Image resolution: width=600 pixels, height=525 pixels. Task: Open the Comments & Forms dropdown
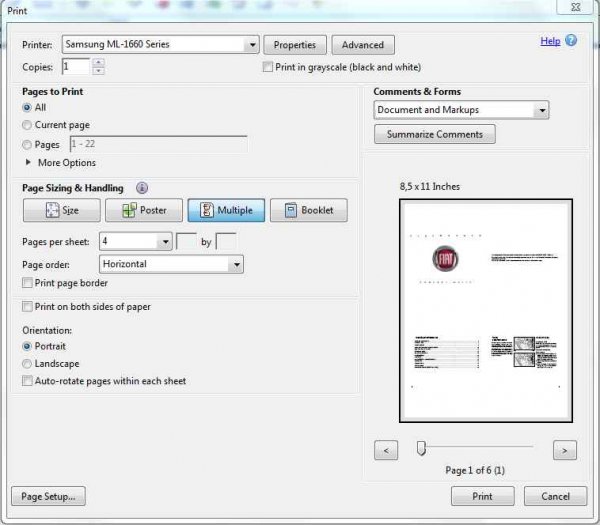[x=541, y=110]
